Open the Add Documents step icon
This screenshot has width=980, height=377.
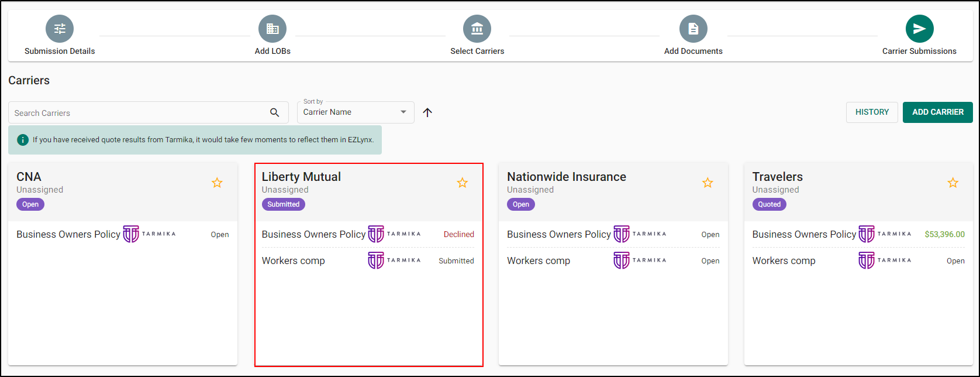pyautogui.click(x=693, y=29)
